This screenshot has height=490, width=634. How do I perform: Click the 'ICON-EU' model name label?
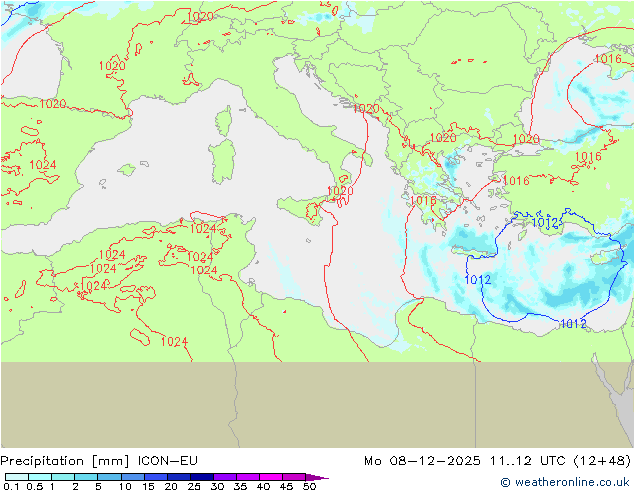(167, 461)
